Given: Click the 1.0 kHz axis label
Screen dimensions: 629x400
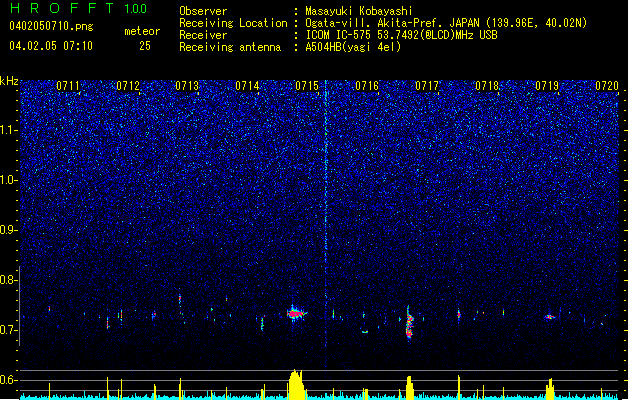Looking at the screenshot, I should (x=9, y=180).
